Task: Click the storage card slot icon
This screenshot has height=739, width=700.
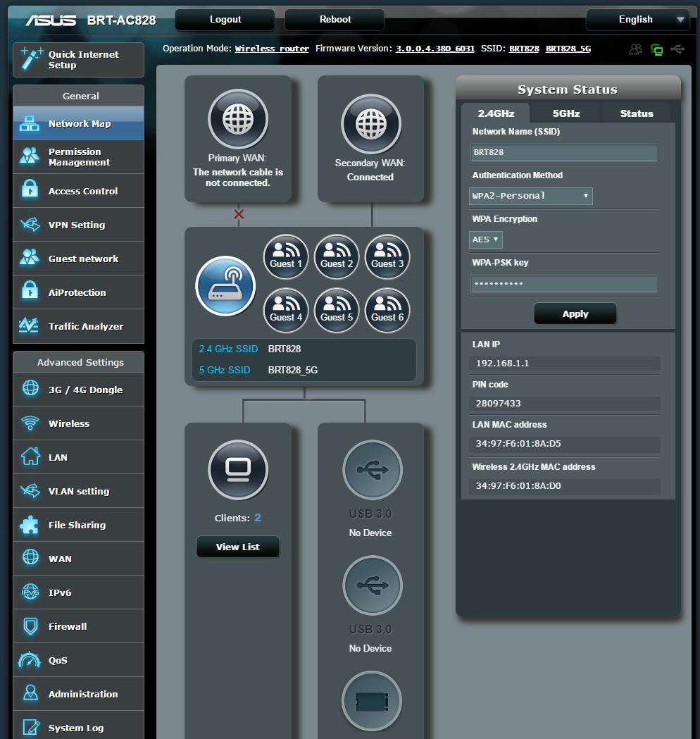Action: click(372, 701)
